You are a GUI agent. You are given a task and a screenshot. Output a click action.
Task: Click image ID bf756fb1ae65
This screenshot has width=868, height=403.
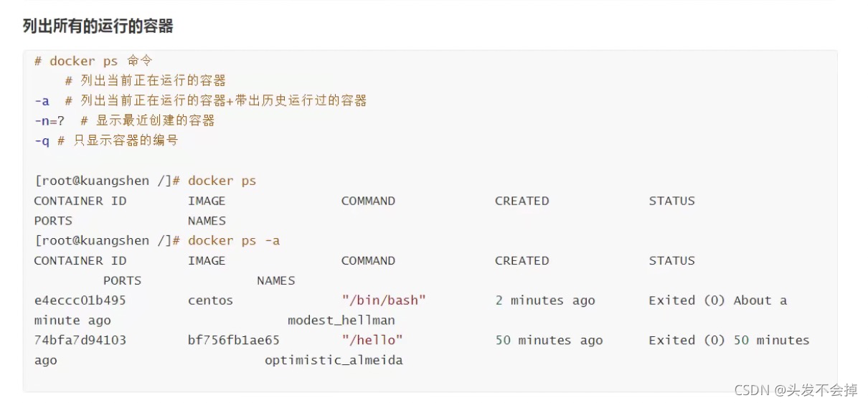click(x=234, y=340)
